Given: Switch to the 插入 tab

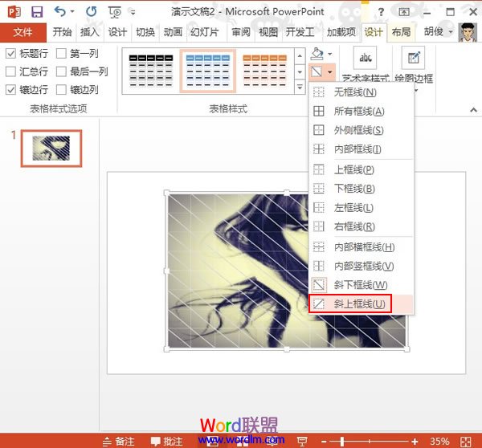Looking at the screenshot, I should pos(90,32).
